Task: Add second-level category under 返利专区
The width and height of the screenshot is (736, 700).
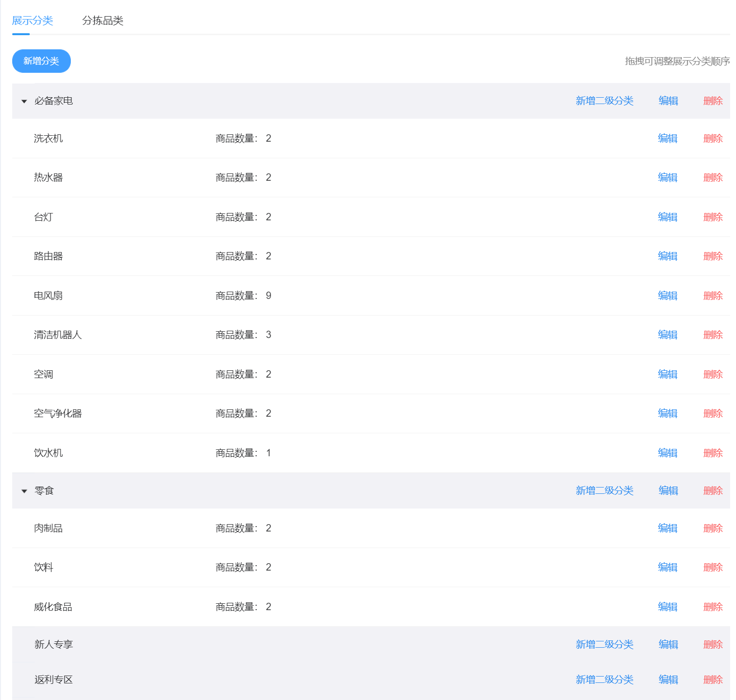Action: [x=604, y=679]
